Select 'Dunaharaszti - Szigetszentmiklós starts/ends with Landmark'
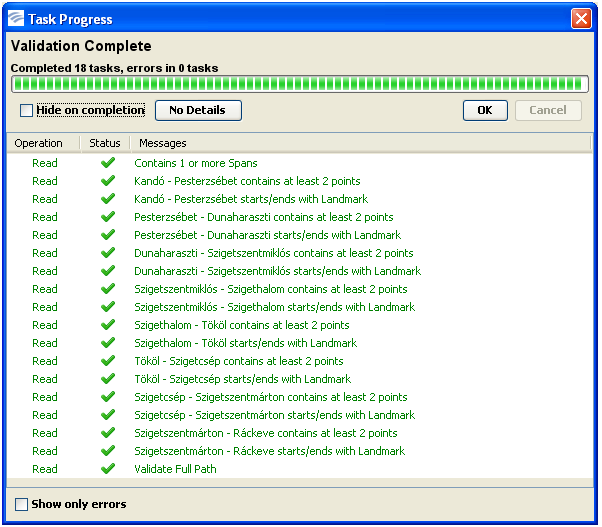 (278, 271)
